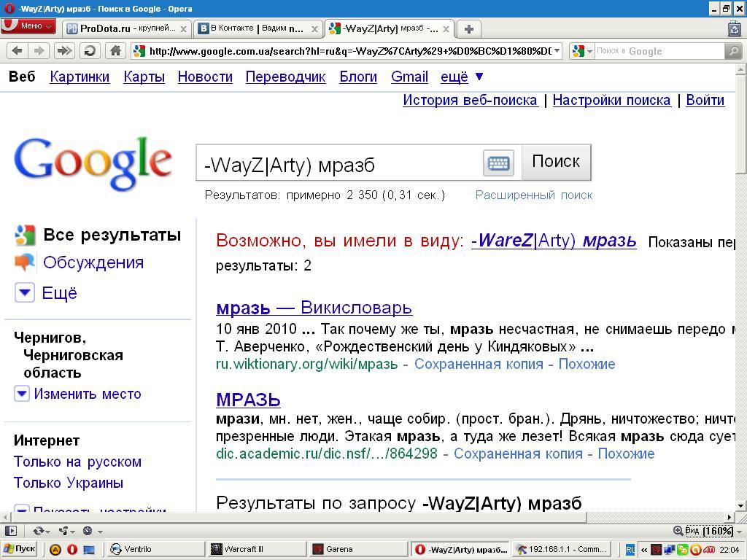Open the closed tabs trash icon
The image size is (747, 560).
click(735, 28)
